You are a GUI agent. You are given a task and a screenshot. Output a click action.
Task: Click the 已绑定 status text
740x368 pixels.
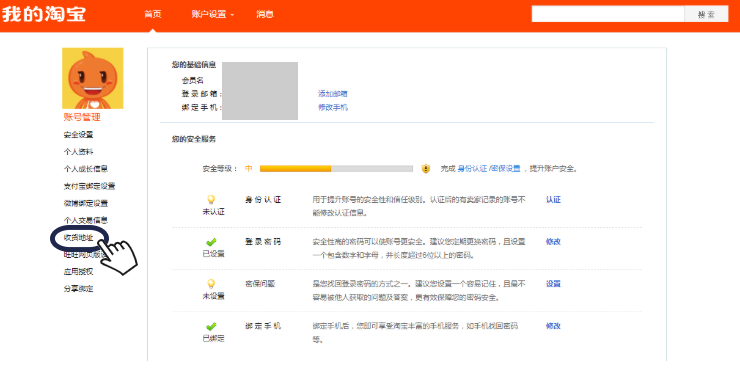[x=213, y=338]
